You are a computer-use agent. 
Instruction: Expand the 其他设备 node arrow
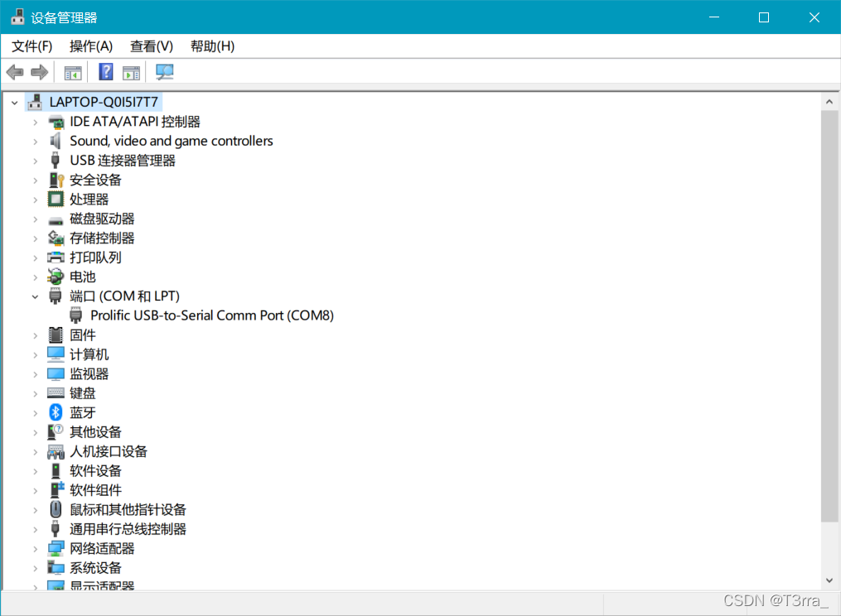coord(36,433)
